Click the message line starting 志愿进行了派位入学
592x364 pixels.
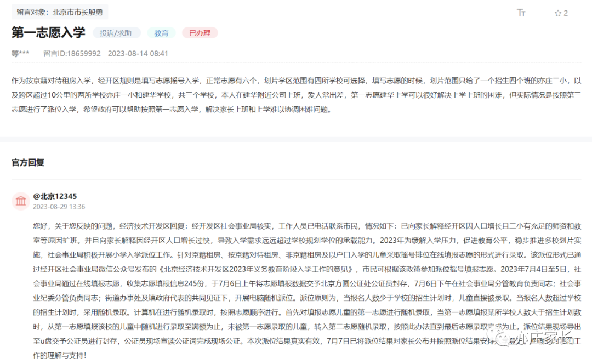pyautogui.click(x=172, y=109)
